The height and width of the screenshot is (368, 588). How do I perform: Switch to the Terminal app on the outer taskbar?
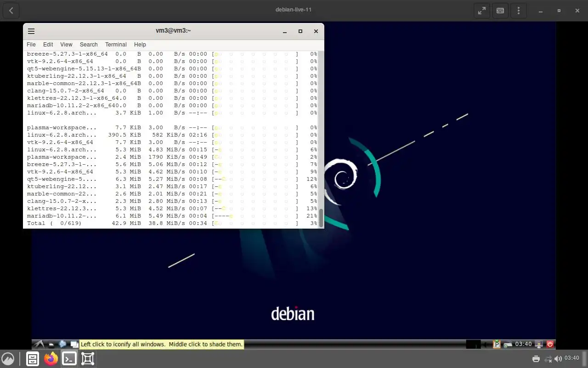tap(69, 359)
